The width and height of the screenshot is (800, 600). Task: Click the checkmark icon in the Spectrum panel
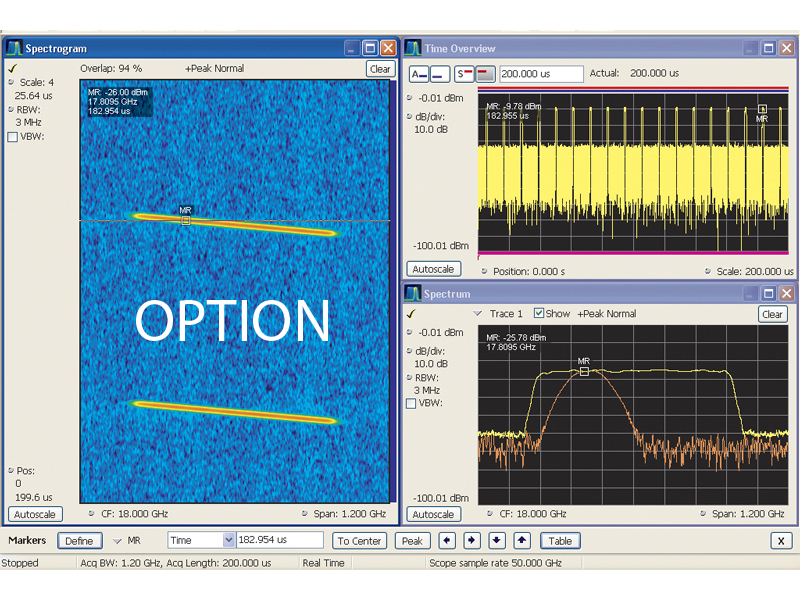(x=411, y=314)
